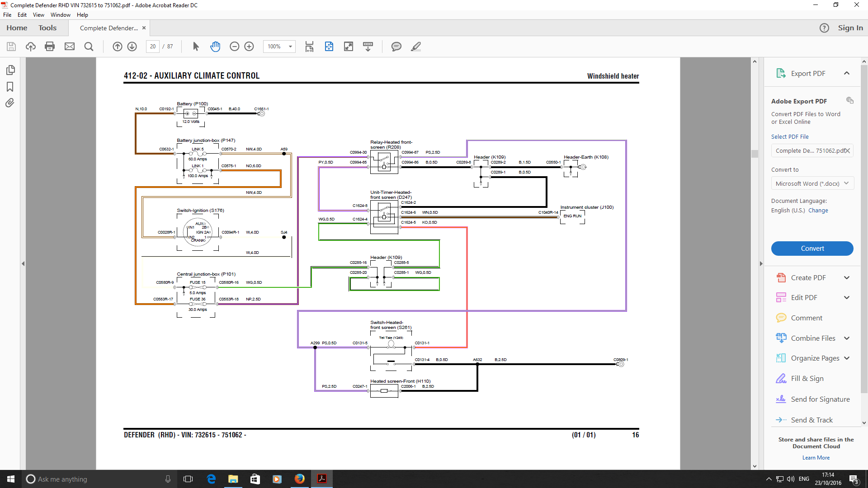Collapse the Export PDF section
Screen dimensions: 868x488
847,73
